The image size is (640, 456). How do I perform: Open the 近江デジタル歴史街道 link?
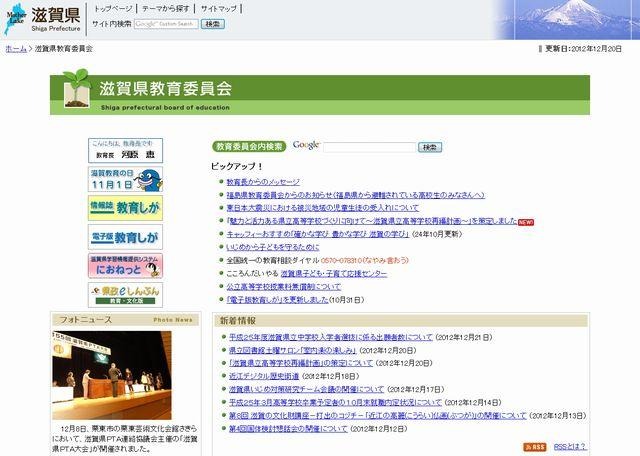[264, 376]
